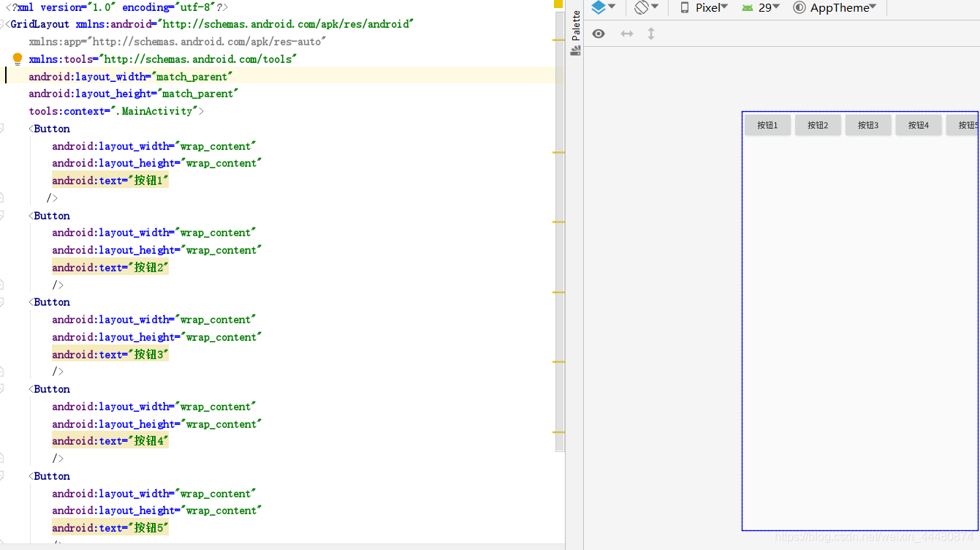Click the layout_height line above 按钮2
This screenshot has width=980, height=550.
point(157,250)
